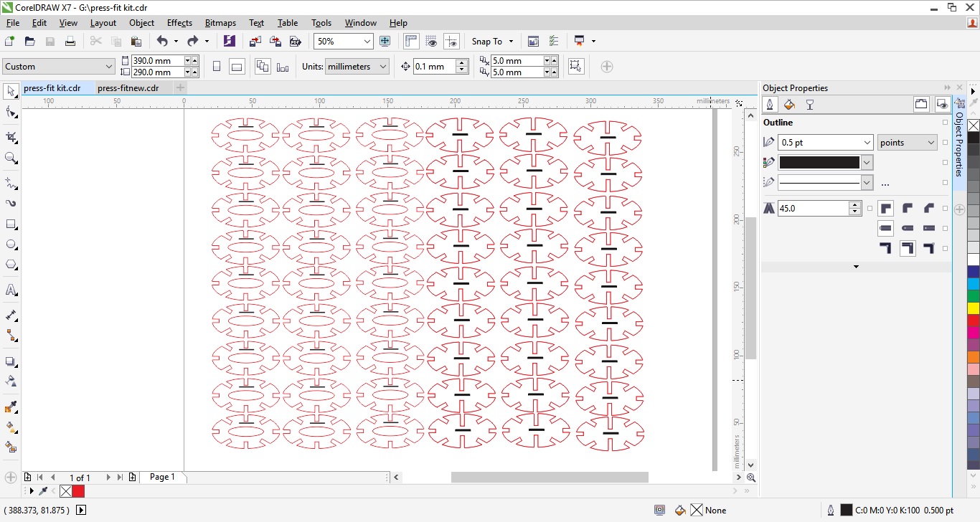Open the Units millimeters dropdown

[382, 67]
